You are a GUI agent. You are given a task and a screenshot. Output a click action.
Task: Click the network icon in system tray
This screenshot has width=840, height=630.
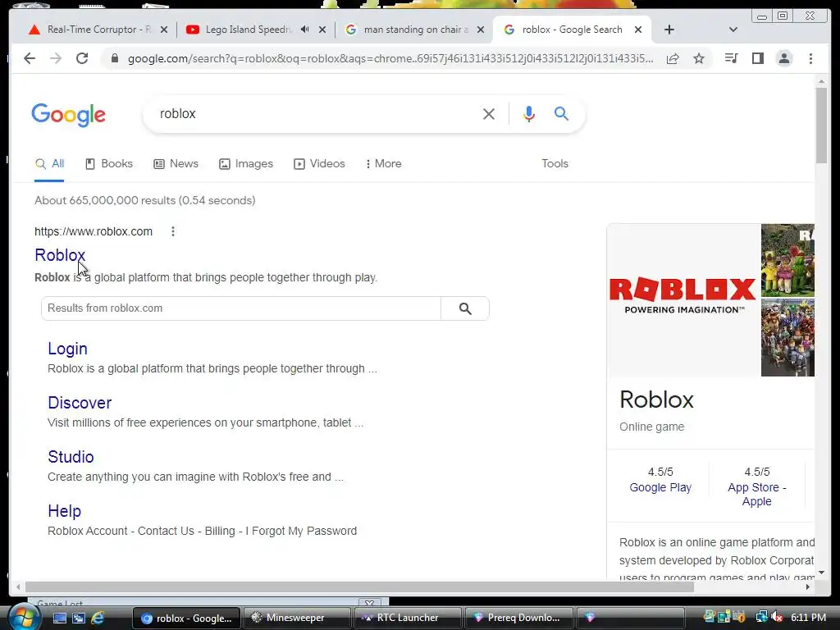(x=761, y=618)
